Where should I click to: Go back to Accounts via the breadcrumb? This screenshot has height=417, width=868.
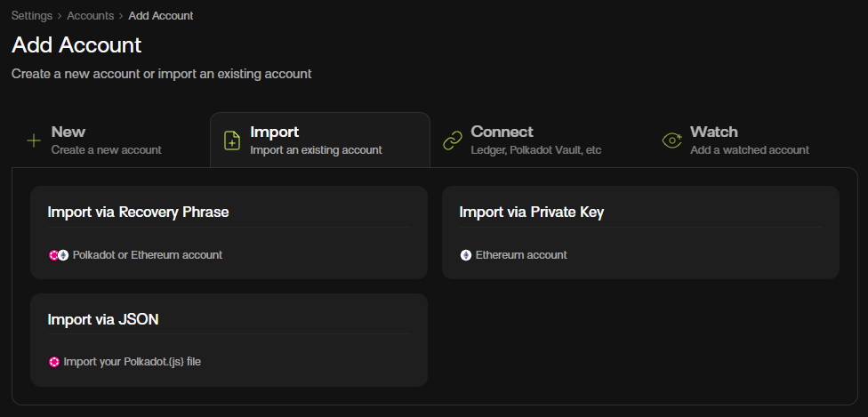pos(90,15)
